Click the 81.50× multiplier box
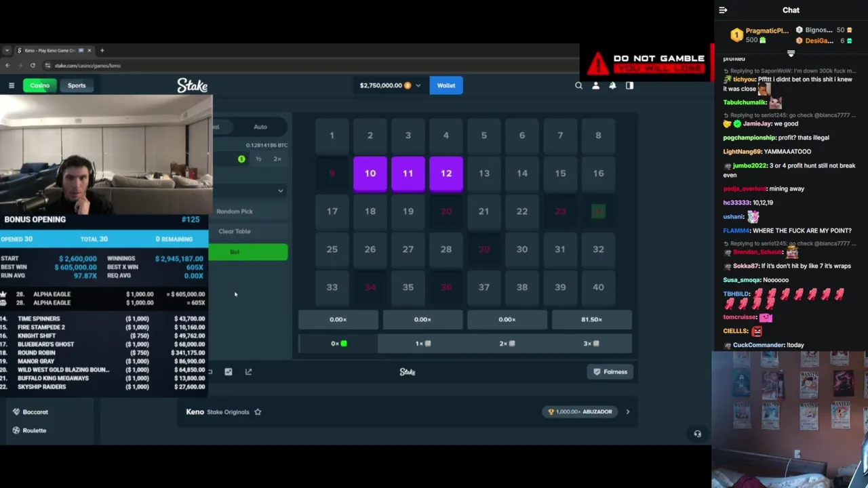The image size is (868, 488). click(591, 319)
